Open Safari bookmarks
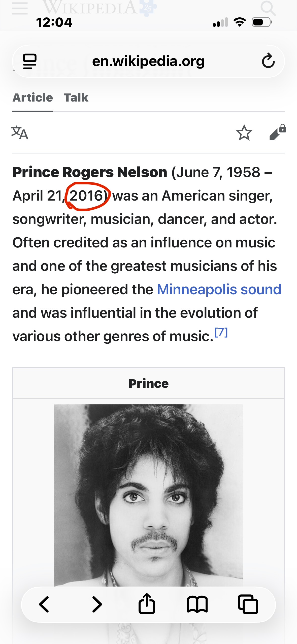Screen dimensions: 297x644 pos(197,604)
